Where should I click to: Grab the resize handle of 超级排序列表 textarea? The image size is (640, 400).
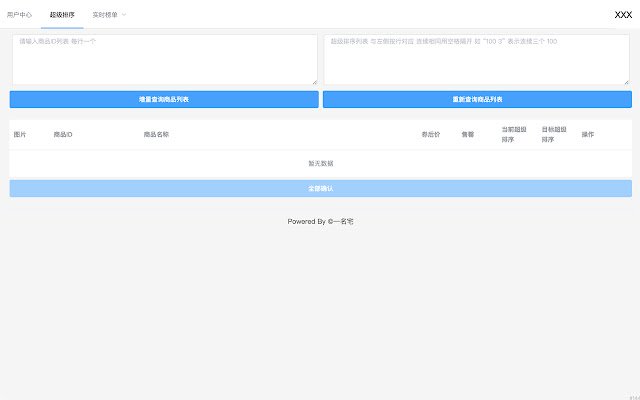coord(627,82)
